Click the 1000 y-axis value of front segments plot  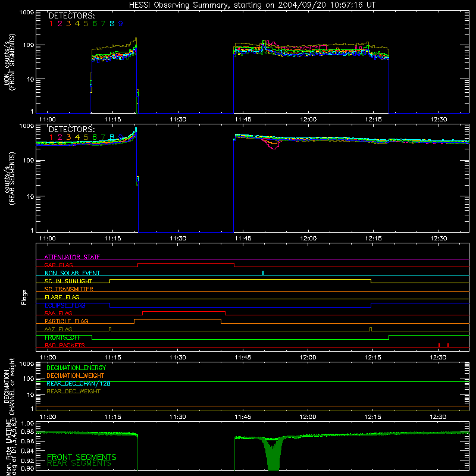26,12
